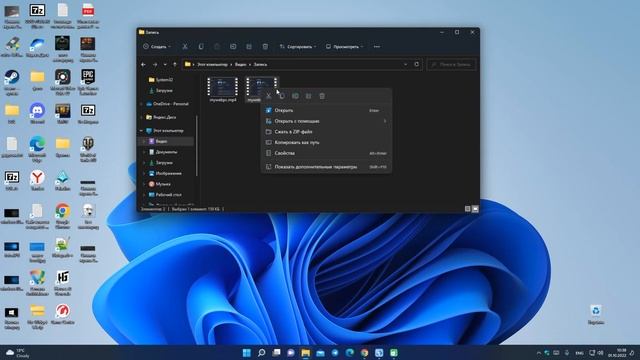This screenshot has width=640, height=360.
Task: Select the mywebpc.mp4 video thumbnail
Action: tap(223, 89)
